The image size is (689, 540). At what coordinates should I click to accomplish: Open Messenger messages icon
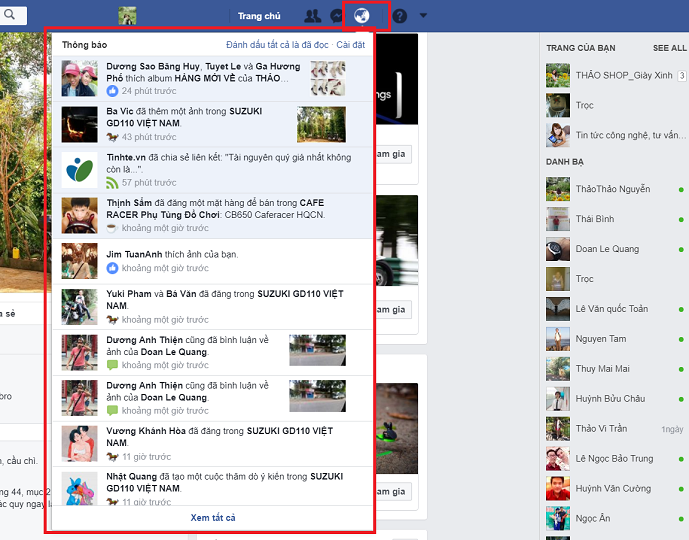[337, 16]
